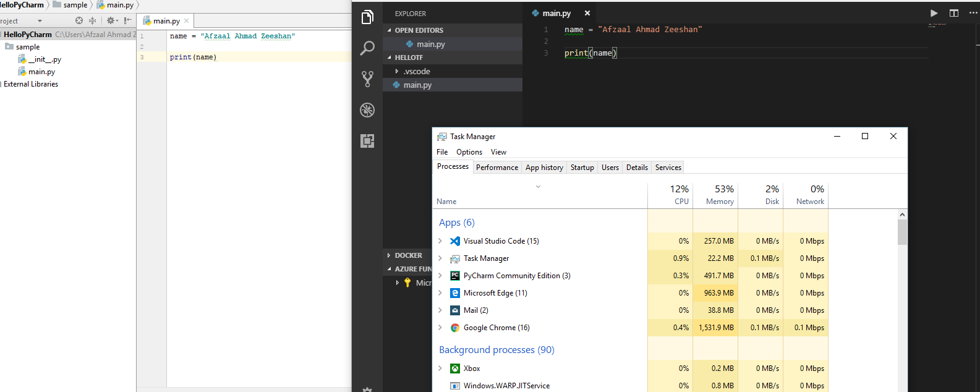980x392 pixels.
Task: Click the Task Manager title bar icon
Action: coord(442,137)
